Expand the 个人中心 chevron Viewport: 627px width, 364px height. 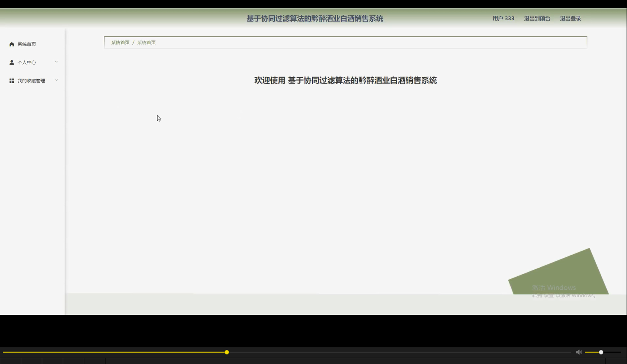56,62
